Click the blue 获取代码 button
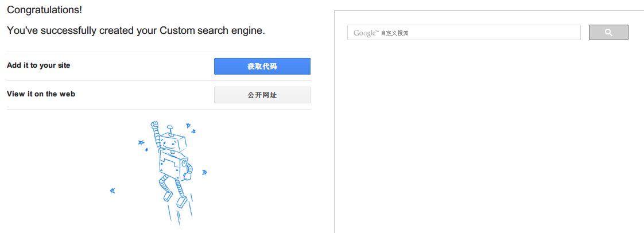 click(262, 67)
